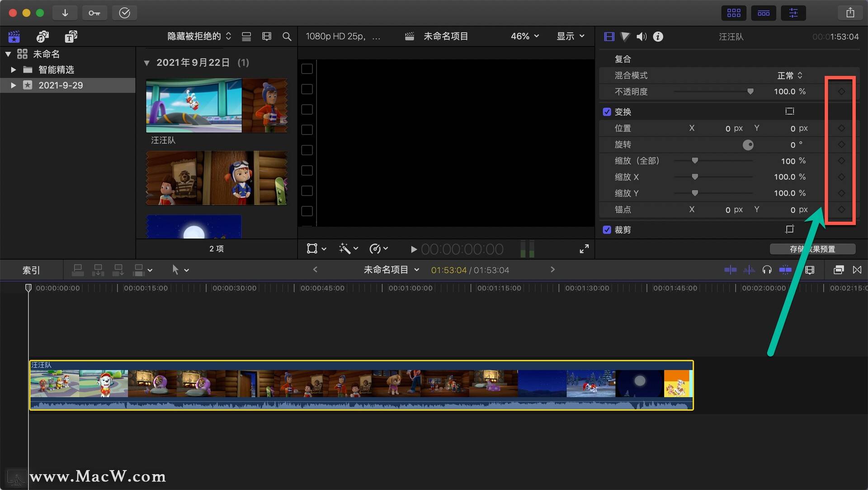Toggle snapping in timeline

[785, 270]
